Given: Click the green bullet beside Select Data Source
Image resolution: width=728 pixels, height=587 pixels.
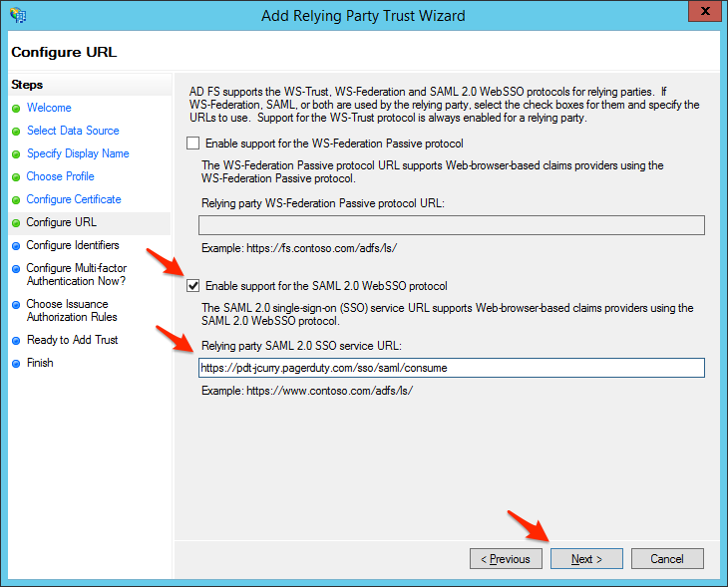Looking at the screenshot, I should pos(16,132).
